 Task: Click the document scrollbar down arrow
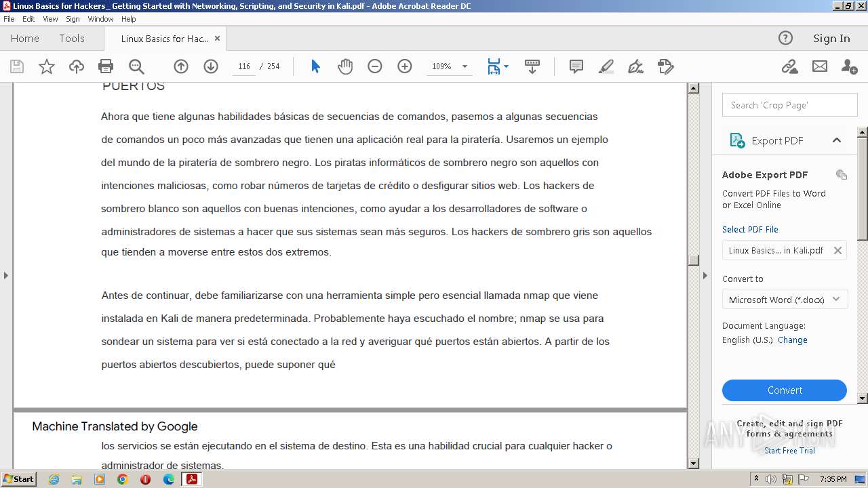pyautogui.click(x=693, y=464)
